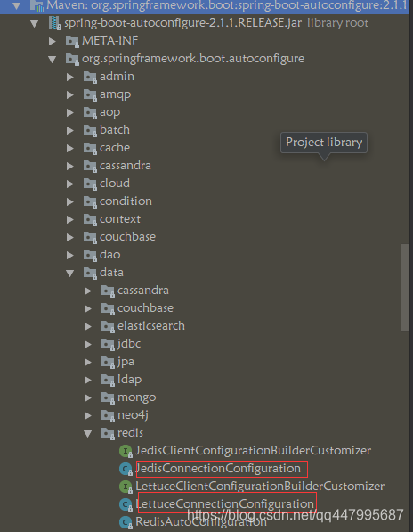Click the jpa package folder icon

(x=108, y=362)
